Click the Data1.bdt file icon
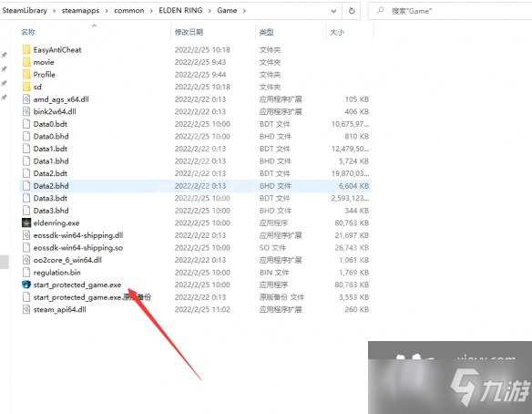Image resolution: width=532 pixels, height=414 pixels. (26, 149)
